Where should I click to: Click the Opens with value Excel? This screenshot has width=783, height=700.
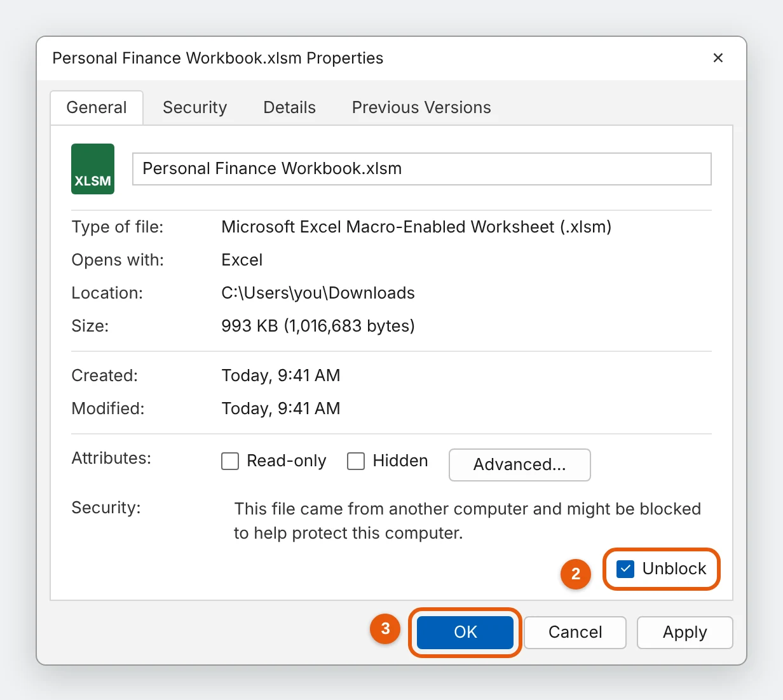coord(242,260)
